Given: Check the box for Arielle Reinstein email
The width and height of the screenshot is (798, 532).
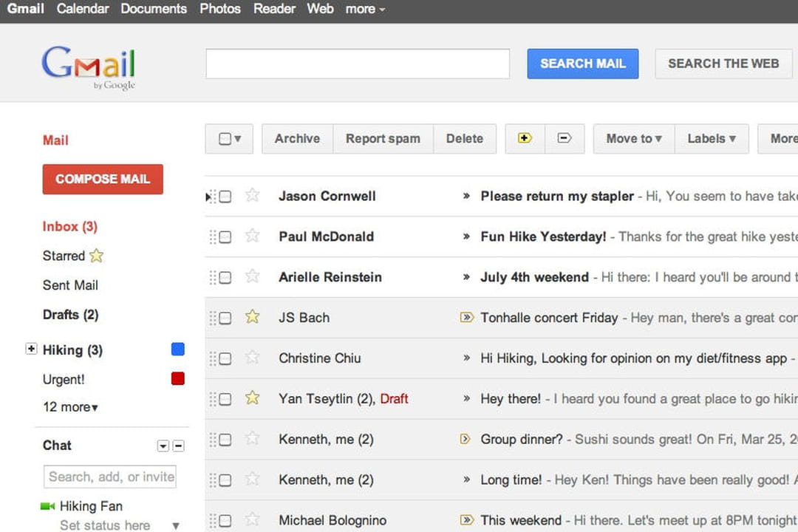Looking at the screenshot, I should coord(225,277).
